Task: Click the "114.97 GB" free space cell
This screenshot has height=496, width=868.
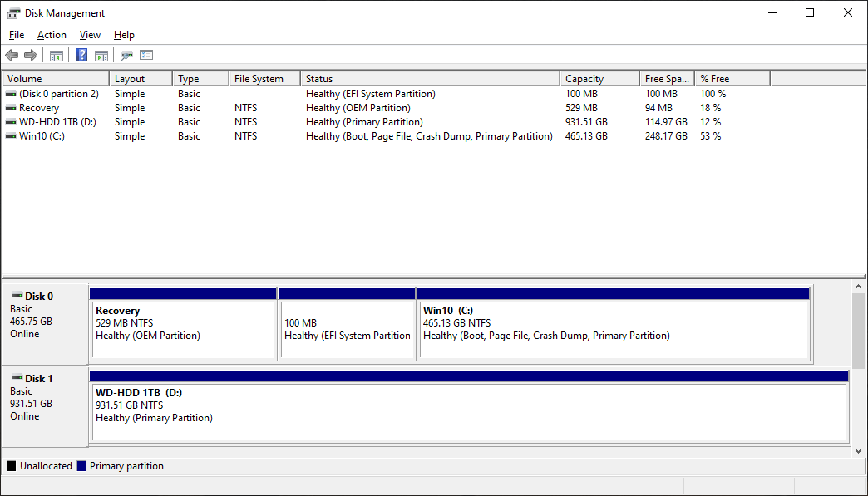Action: point(666,122)
